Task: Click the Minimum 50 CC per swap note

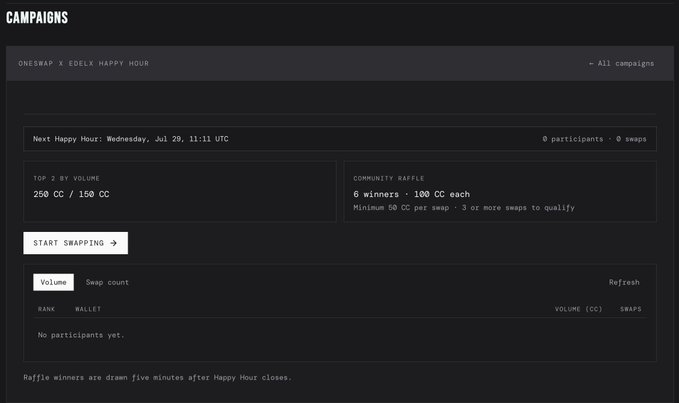Action: [464, 208]
